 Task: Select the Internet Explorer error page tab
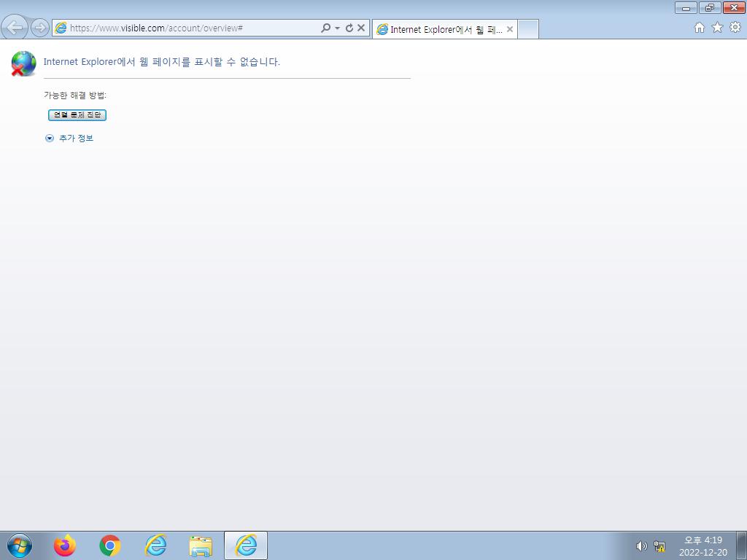[445, 29]
